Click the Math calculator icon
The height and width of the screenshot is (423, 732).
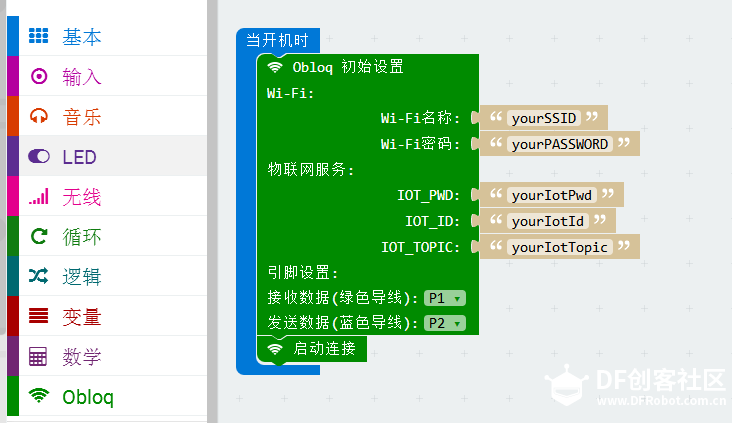click(x=39, y=357)
